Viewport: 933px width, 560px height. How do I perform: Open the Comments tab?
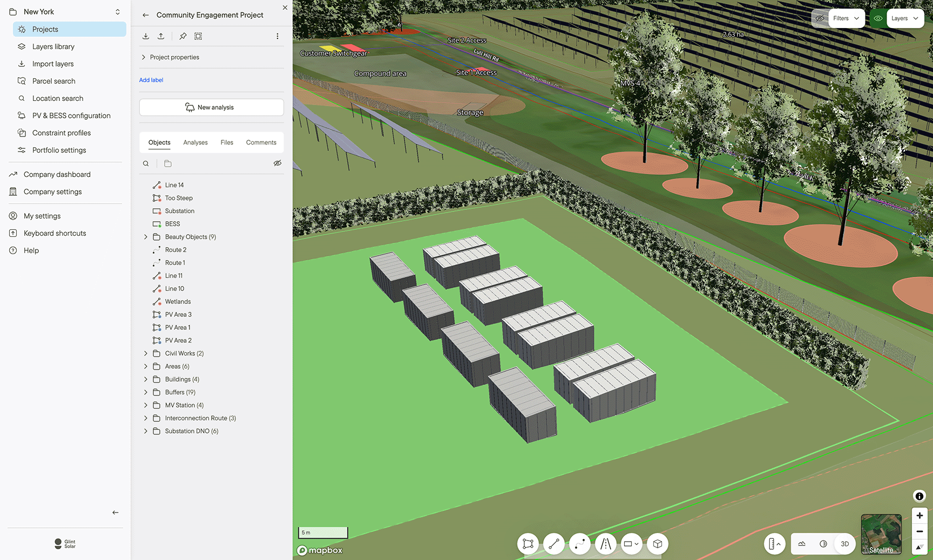coord(261,142)
